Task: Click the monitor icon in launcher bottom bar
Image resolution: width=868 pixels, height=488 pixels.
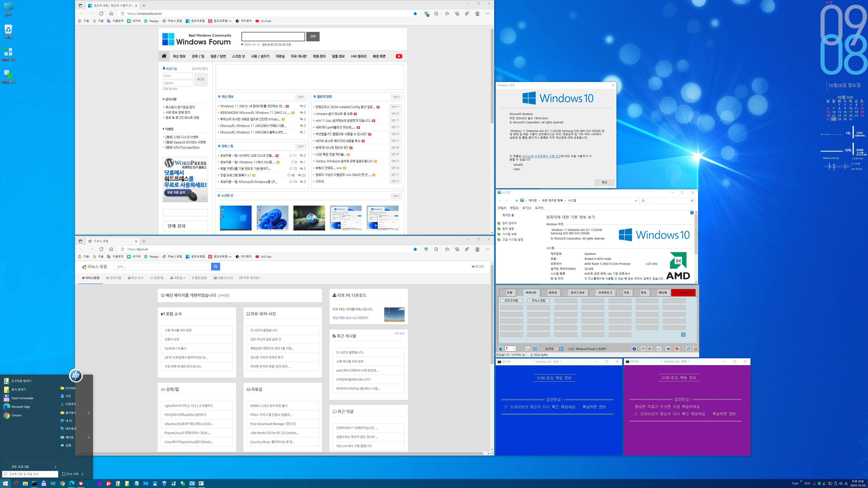Action: tap(668, 349)
